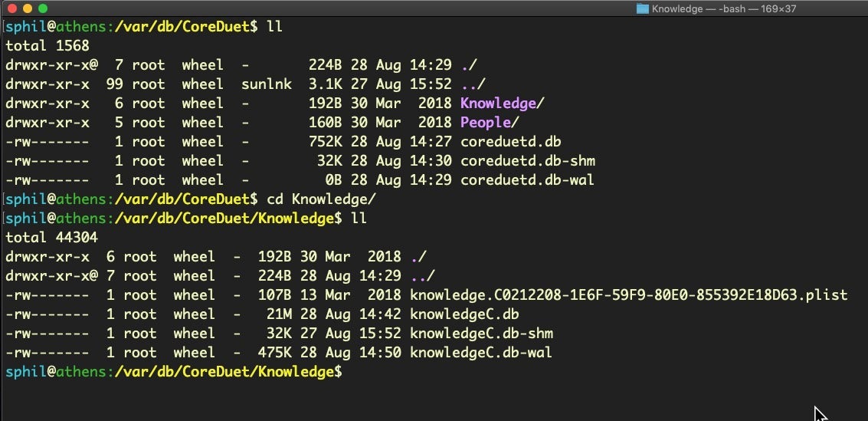Minimize the terminal using the yellow button
This screenshot has height=421, width=868.
[x=27, y=8]
